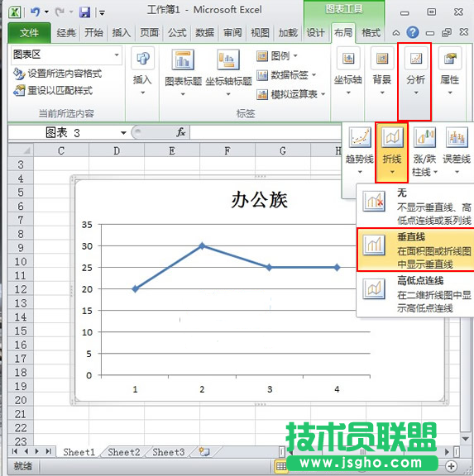Click the Normal view icon in status bar
Screen dimensions: 474x476
pyautogui.click(x=280, y=466)
